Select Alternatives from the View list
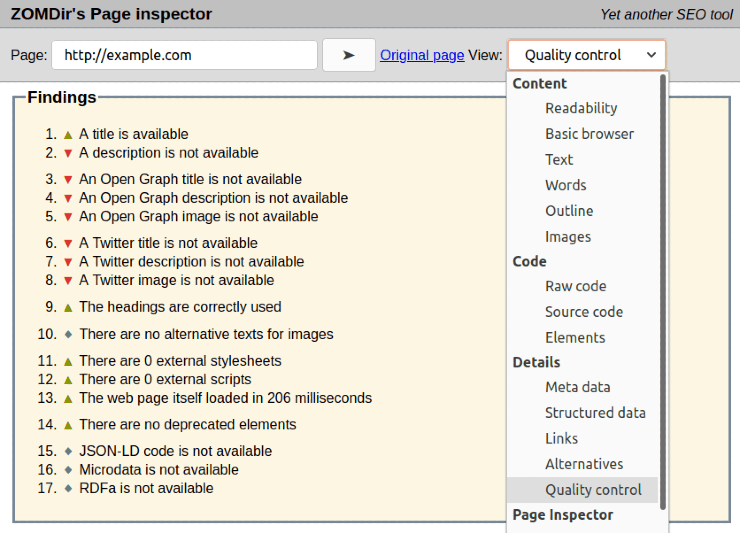 point(584,464)
